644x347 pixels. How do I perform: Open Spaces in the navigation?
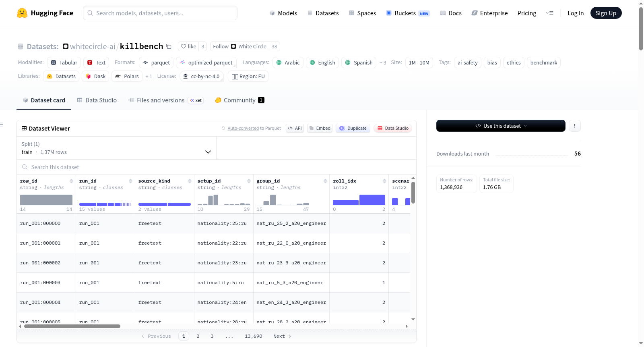[363, 13]
